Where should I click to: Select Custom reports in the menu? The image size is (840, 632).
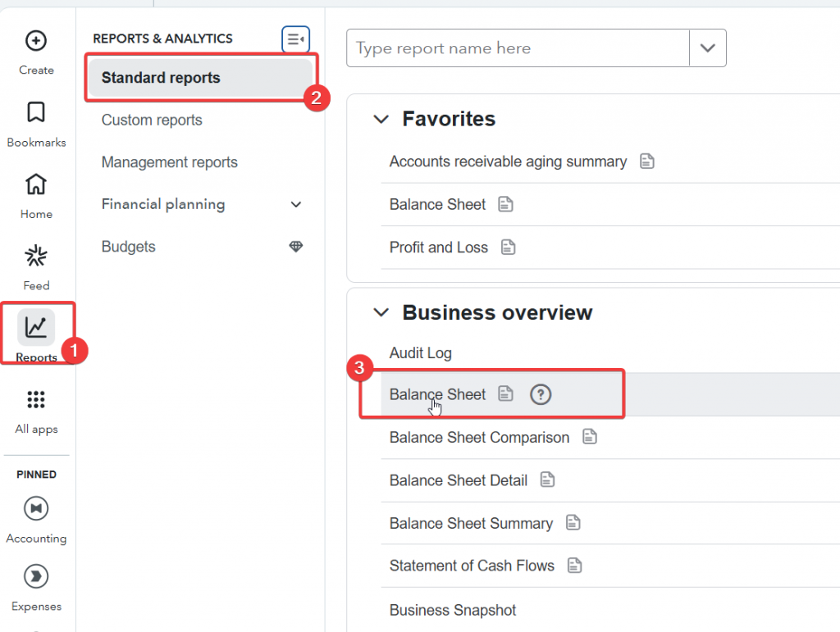(152, 120)
